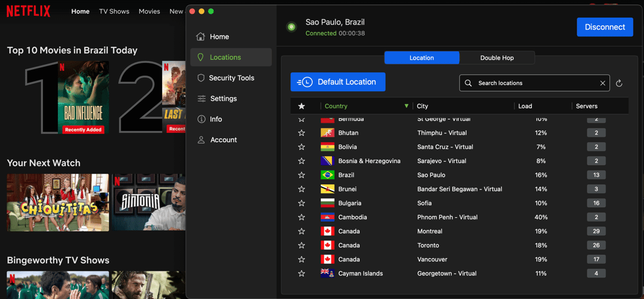The image size is (644, 299).
Task: Clear the location search with X
Action: [602, 83]
